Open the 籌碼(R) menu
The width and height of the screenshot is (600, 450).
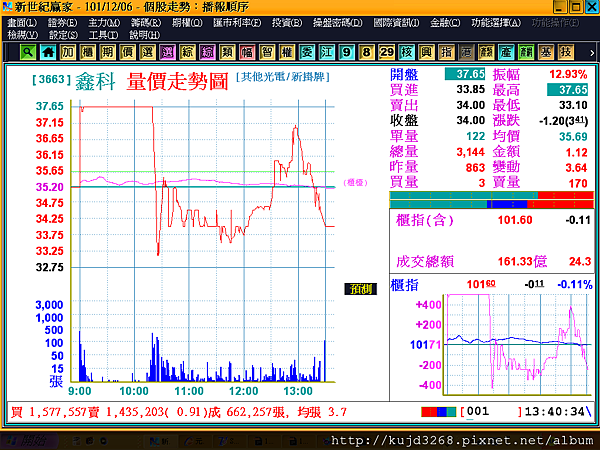click(146, 23)
